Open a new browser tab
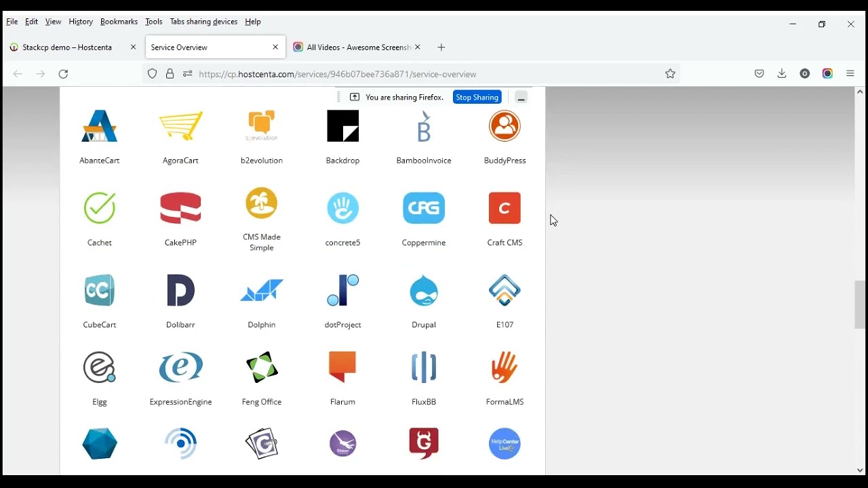The height and width of the screenshot is (488, 868). click(x=442, y=47)
